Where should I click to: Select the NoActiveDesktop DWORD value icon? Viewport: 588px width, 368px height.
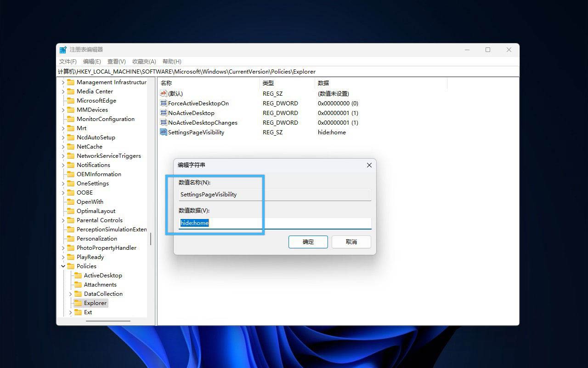coord(163,113)
